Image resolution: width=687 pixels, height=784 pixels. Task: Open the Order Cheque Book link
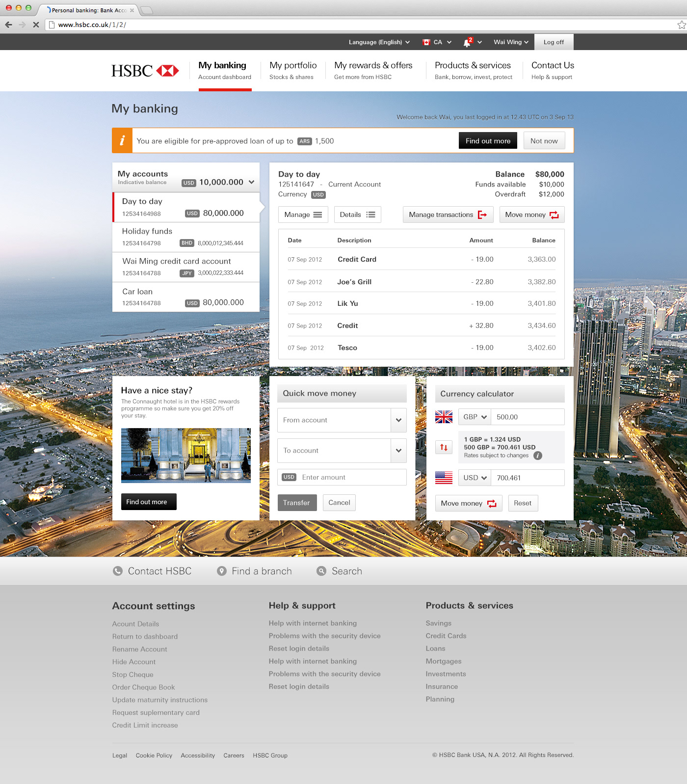click(x=143, y=687)
